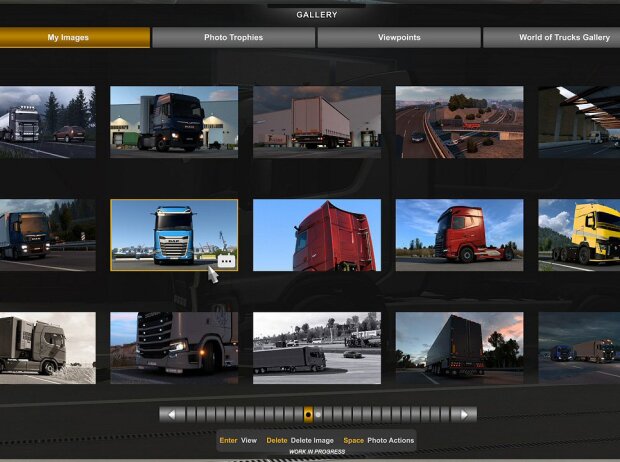Select dark blue MAN truck at warehouse thumbnail
620x462 pixels.
click(174, 122)
